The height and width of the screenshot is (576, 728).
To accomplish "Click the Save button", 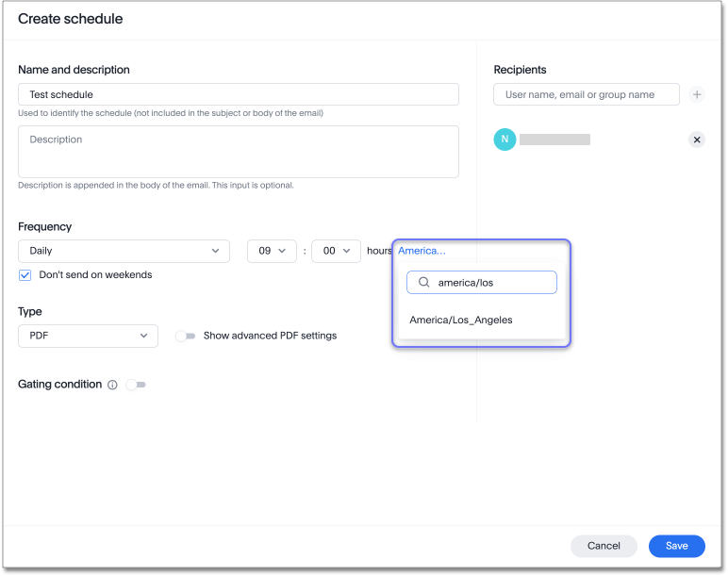I will [x=676, y=546].
